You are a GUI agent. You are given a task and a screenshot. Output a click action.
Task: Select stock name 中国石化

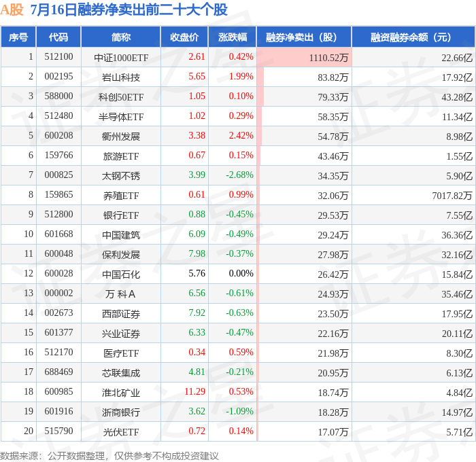[121, 274]
